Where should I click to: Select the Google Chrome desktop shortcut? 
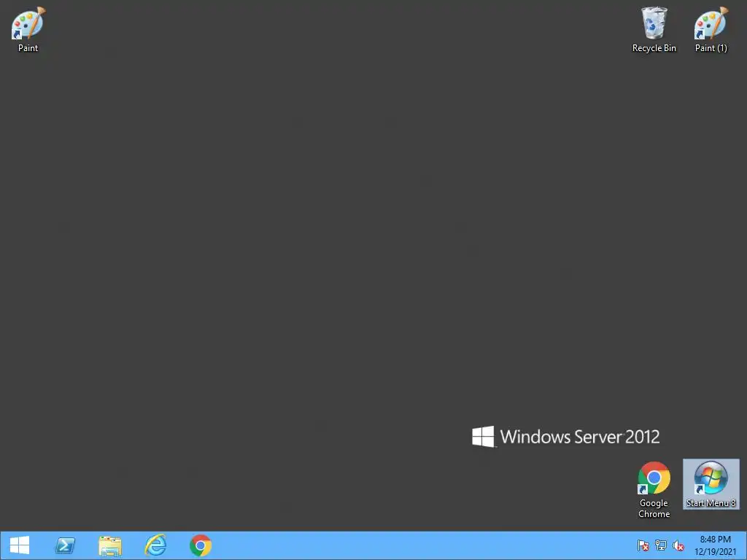click(654, 490)
